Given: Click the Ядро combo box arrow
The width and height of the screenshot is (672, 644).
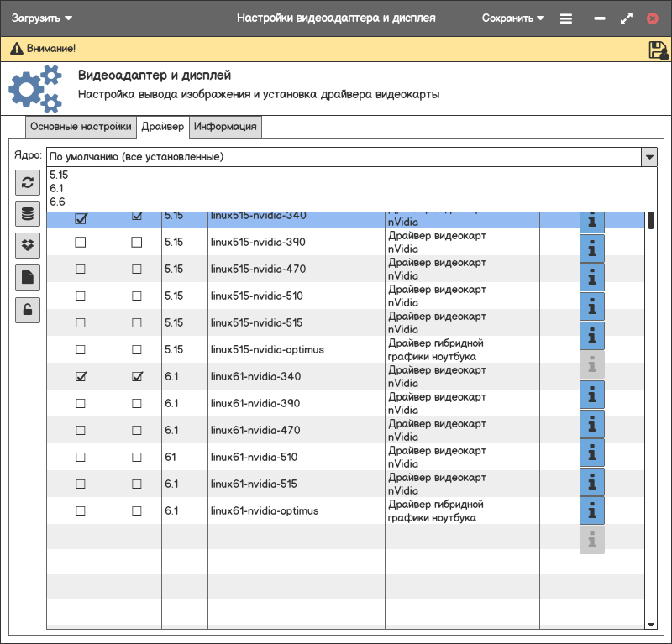Looking at the screenshot, I should (x=648, y=157).
